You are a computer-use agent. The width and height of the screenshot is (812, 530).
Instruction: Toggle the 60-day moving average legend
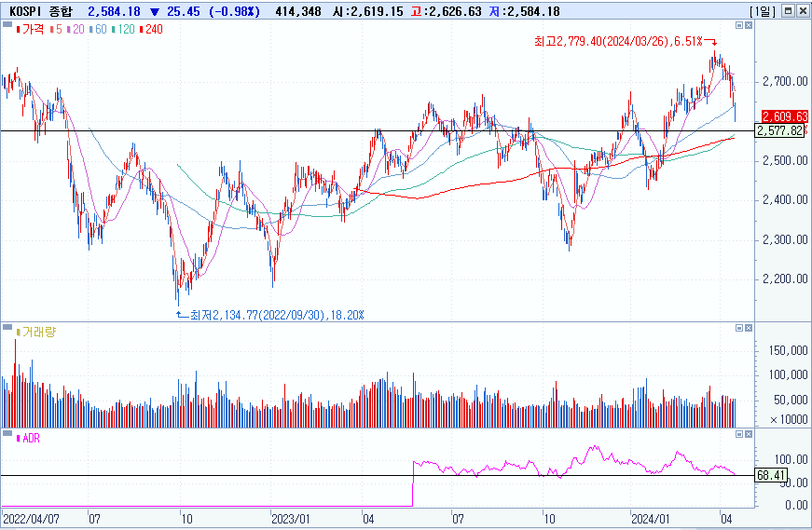(x=99, y=29)
